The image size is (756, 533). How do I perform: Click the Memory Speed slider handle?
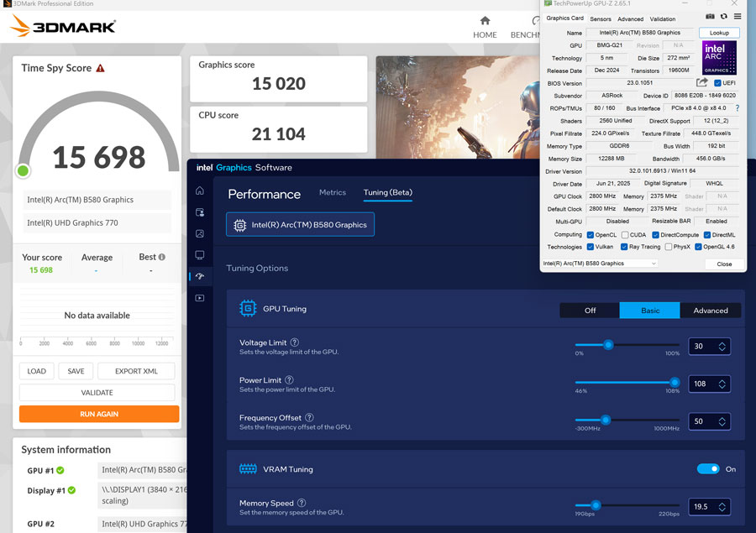[596, 505]
